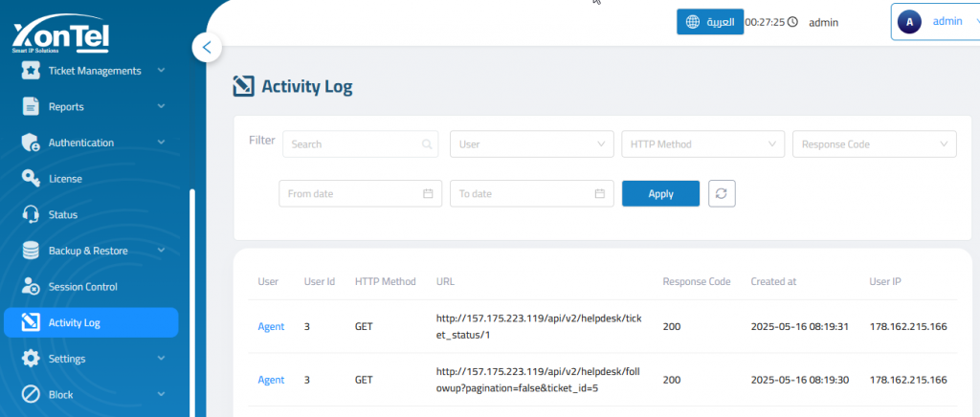This screenshot has height=417, width=980.
Task: Expand the Block menu chevron
Action: click(x=161, y=395)
